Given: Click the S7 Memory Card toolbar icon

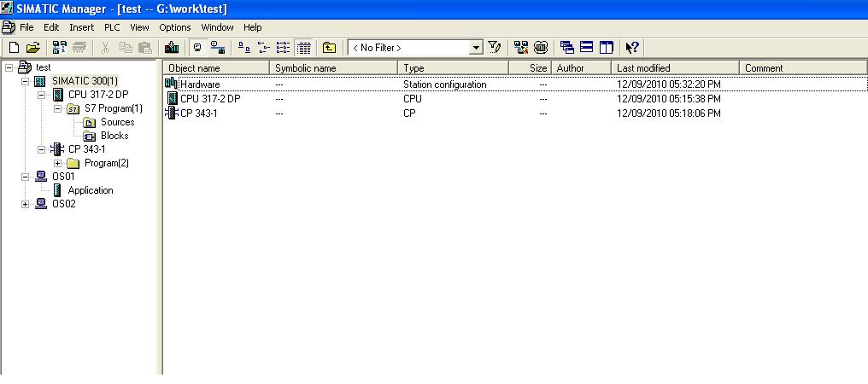Looking at the screenshot, I should (x=79, y=48).
